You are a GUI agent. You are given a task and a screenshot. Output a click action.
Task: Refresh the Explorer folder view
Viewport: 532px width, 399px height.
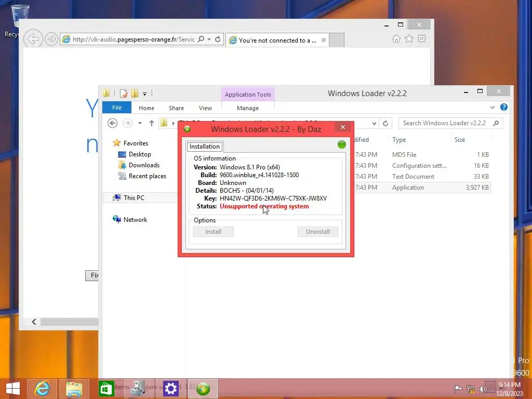point(385,123)
